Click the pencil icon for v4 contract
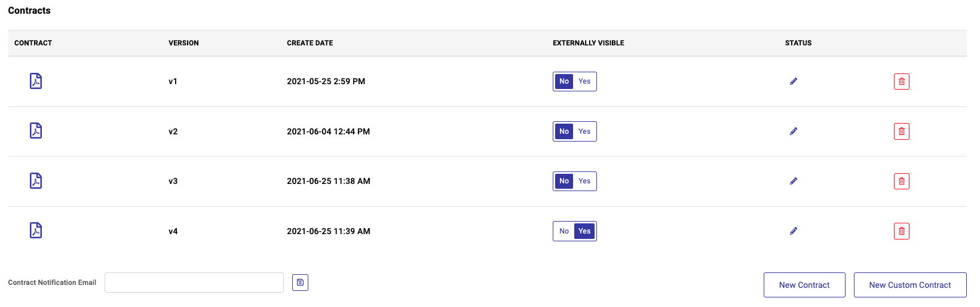Image resolution: width=980 pixels, height=307 pixels. pos(794,231)
